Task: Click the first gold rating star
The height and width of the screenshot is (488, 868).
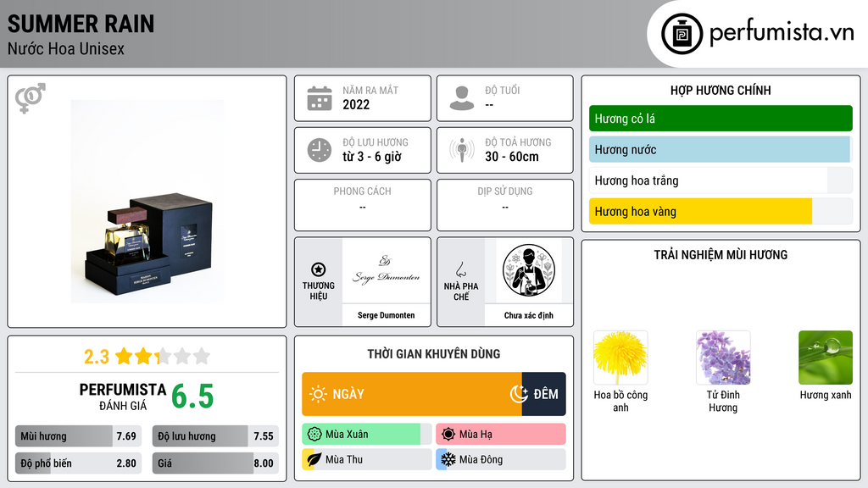Action: [124, 356]
